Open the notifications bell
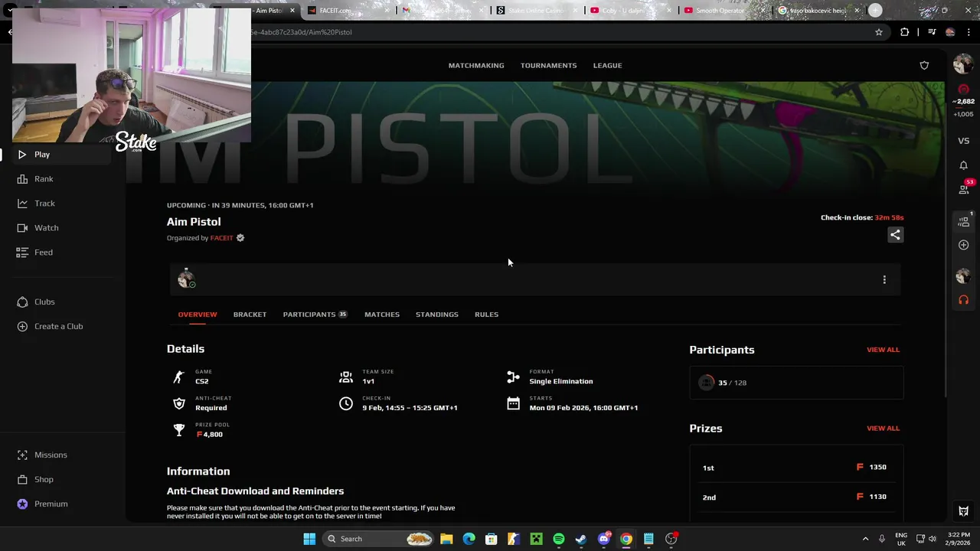Screen dimensions: 980x551 point(963,165)
